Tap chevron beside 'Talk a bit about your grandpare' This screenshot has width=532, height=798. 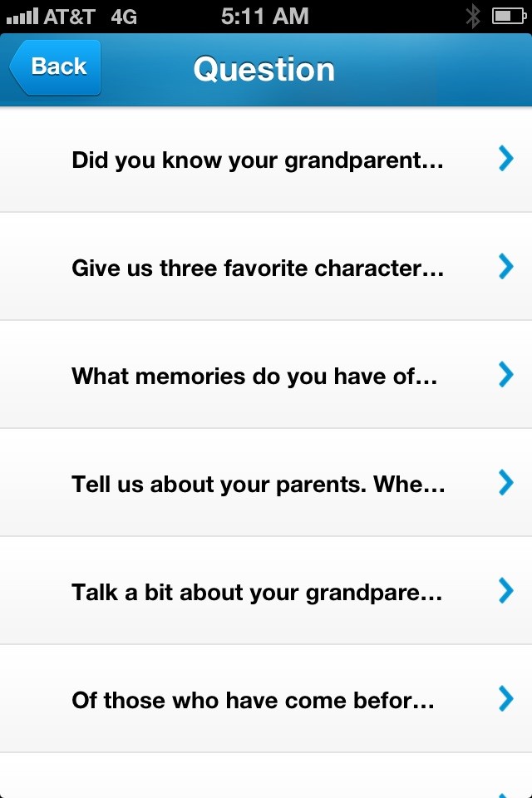(505, 590)
